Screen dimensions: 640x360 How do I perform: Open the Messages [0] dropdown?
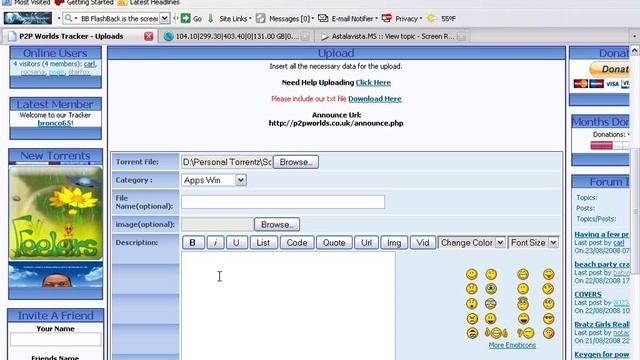(292, 18)
